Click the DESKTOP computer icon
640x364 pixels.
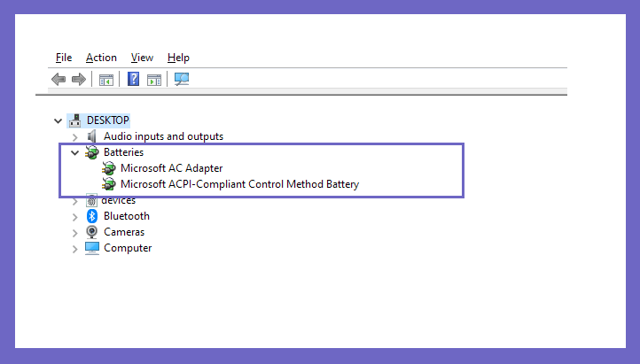click(x=75, y=120)
